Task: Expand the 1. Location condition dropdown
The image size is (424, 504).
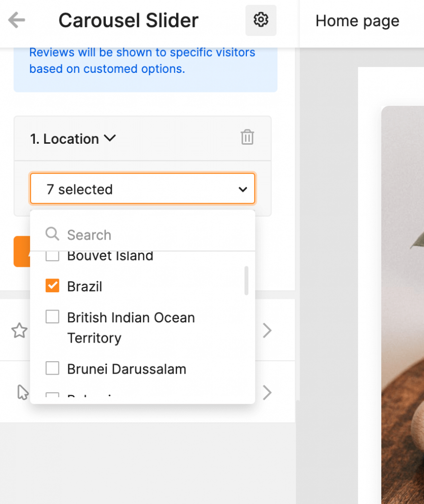Action: pos(73,139)
